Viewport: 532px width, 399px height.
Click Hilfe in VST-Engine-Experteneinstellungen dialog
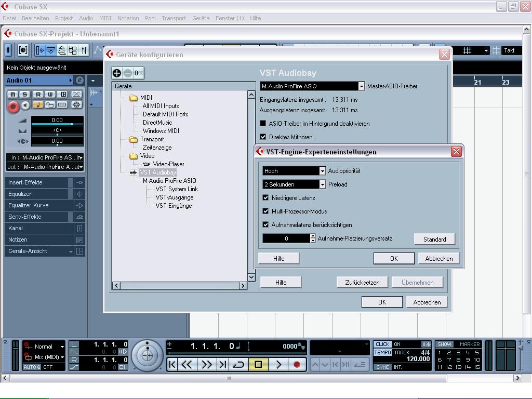pos(278,259)
